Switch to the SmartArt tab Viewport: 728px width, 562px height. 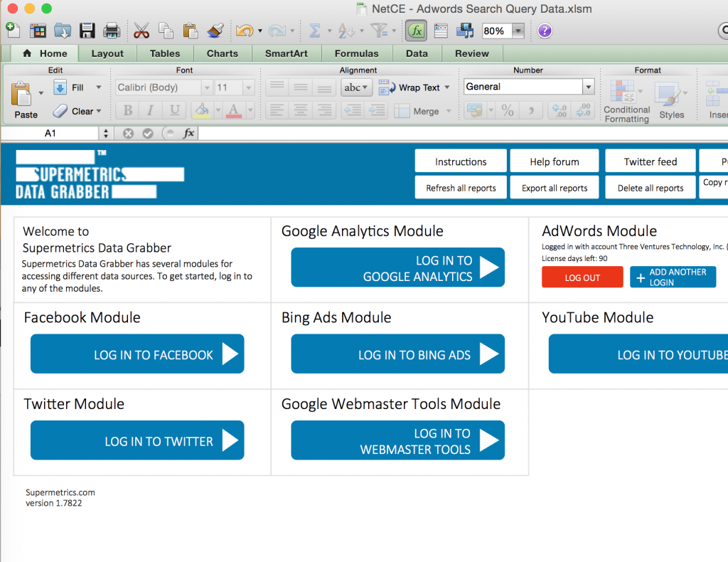pos(286,53)
